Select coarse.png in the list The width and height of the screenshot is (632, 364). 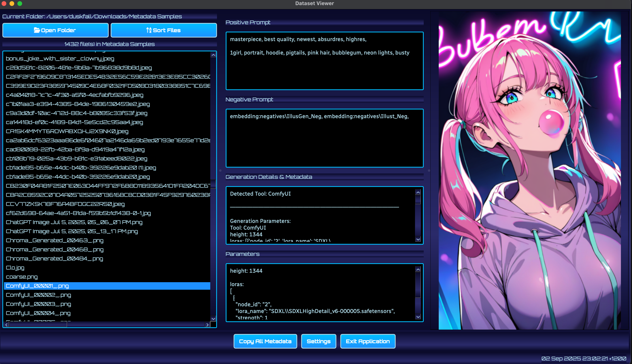pyautogui.click(x=22, y=277)
